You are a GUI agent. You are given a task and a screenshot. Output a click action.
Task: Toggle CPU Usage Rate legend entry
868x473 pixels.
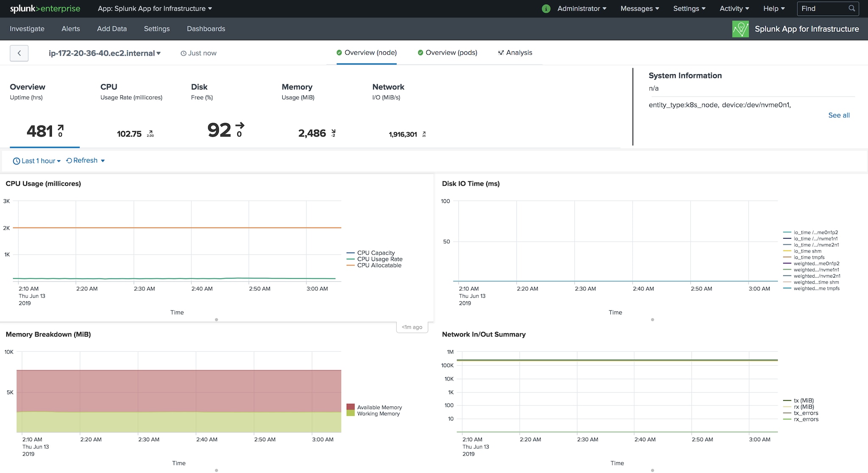[375, 259]
